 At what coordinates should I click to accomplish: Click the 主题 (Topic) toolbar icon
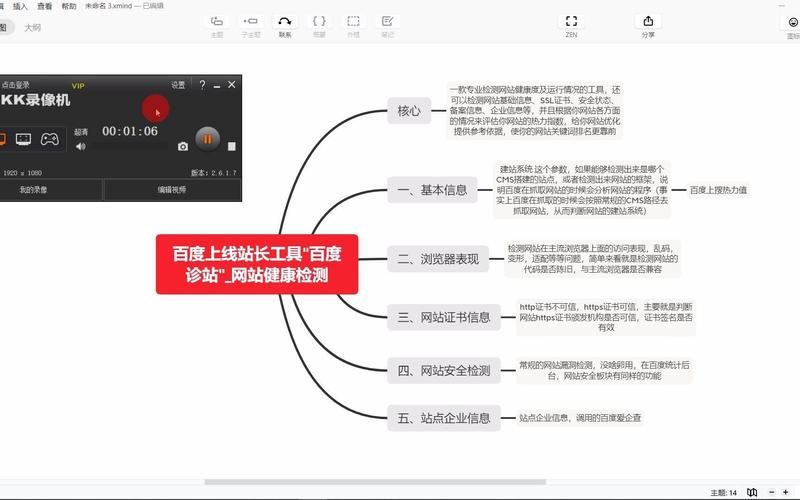217,21
